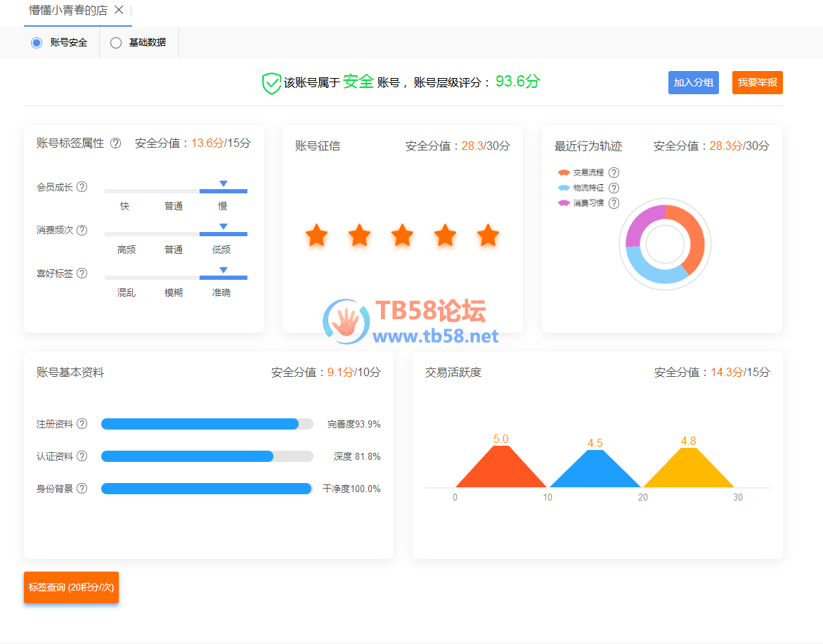The width and height of the screenshot is (823, 644).
Task: Click help icon beside 喜好标签
Action: (82, 273)
